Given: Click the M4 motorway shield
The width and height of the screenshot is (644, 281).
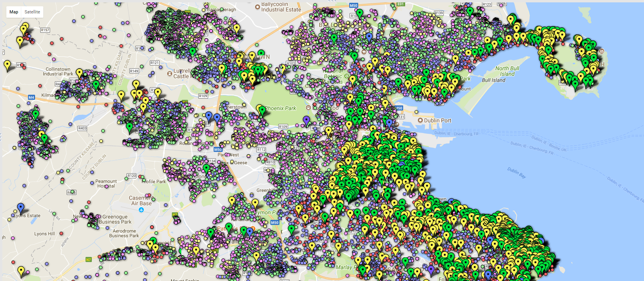Looking at the screenshot, I should pos(32,97).
